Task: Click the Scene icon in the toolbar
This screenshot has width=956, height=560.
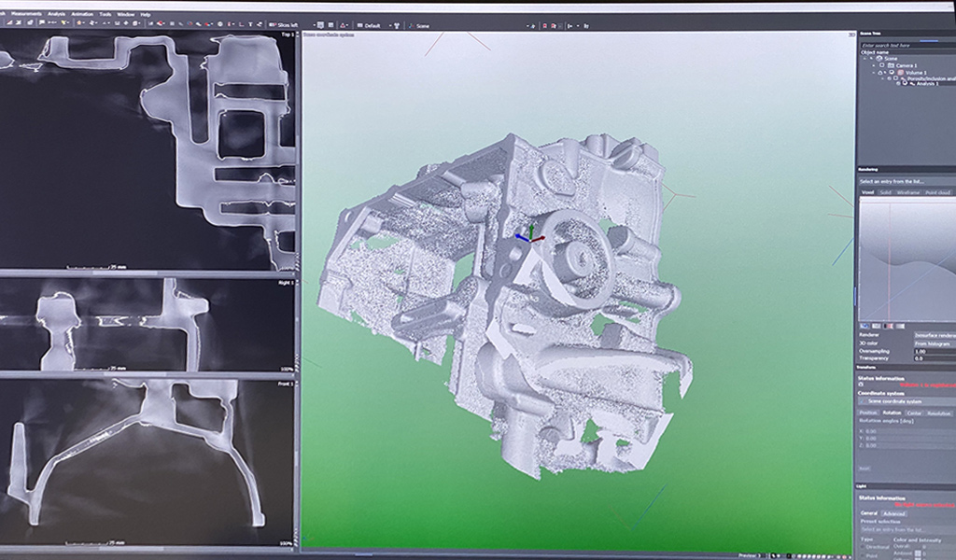Action: [410, 25]
